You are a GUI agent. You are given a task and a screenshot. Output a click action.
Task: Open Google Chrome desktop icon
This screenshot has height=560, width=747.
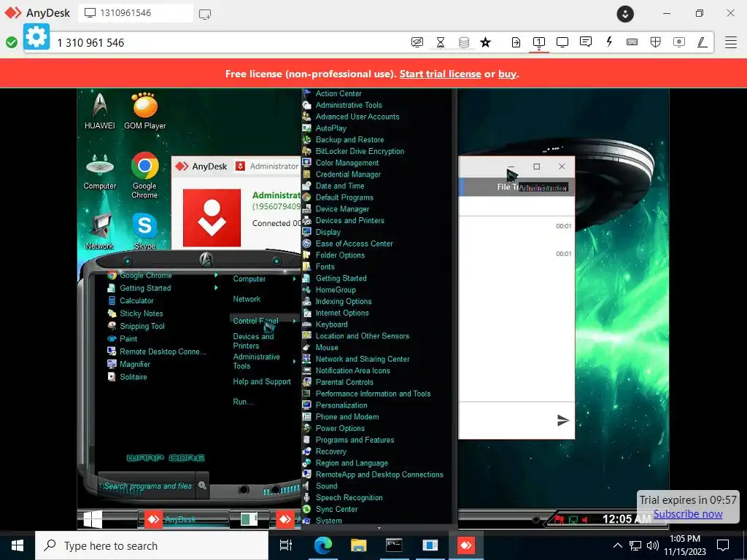tap(145, 175)
